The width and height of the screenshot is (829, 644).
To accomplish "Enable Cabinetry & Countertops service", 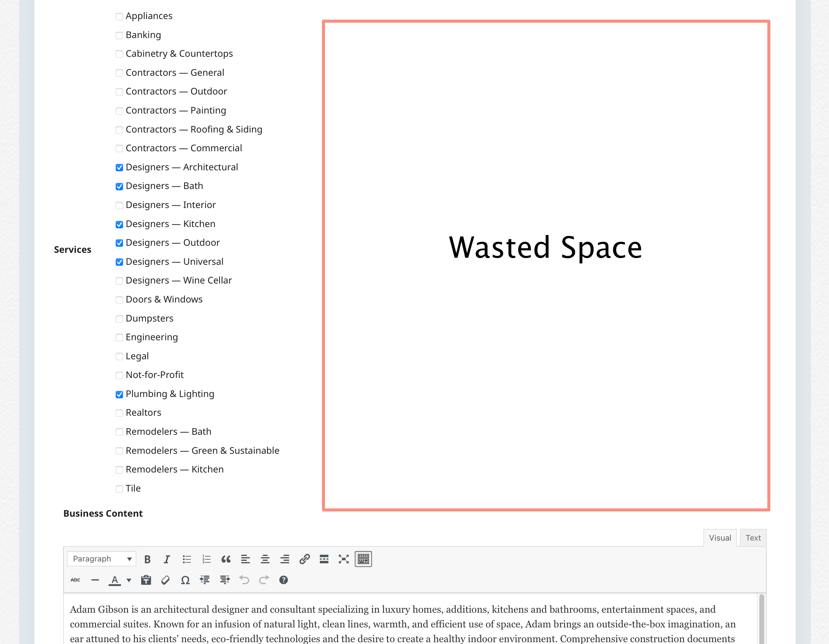I will point(119,54).
